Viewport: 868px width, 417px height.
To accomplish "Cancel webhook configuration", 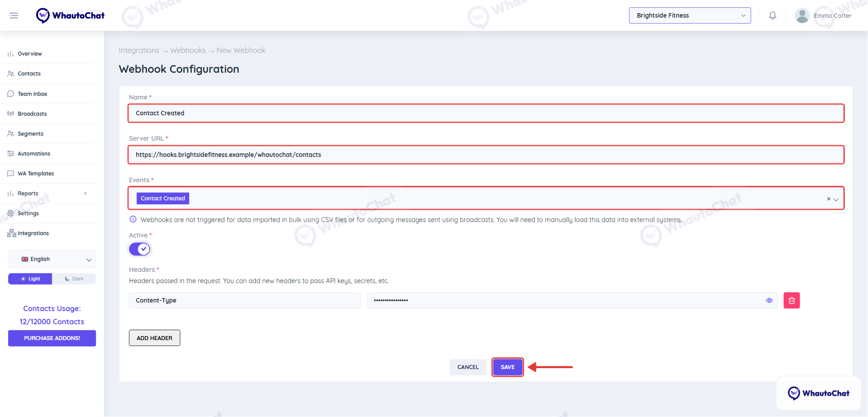I will (468, 367).
